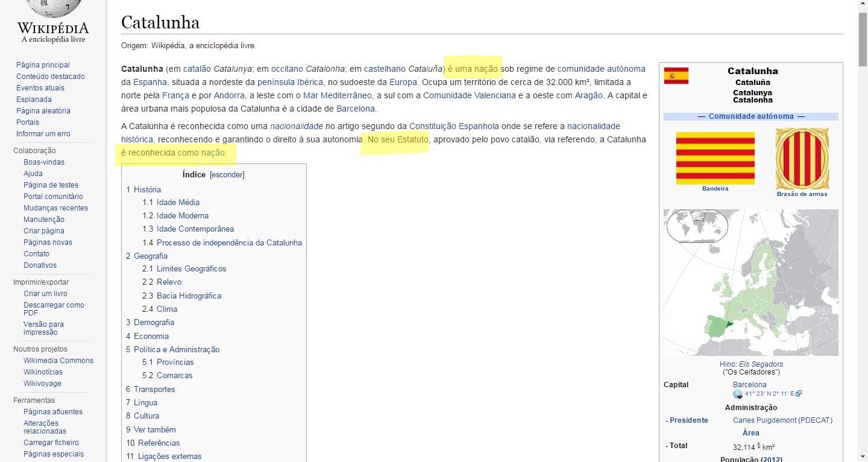Open Páginas novas link
The height and width of the screenshot is (462, 868).
(x=48, y=242)
